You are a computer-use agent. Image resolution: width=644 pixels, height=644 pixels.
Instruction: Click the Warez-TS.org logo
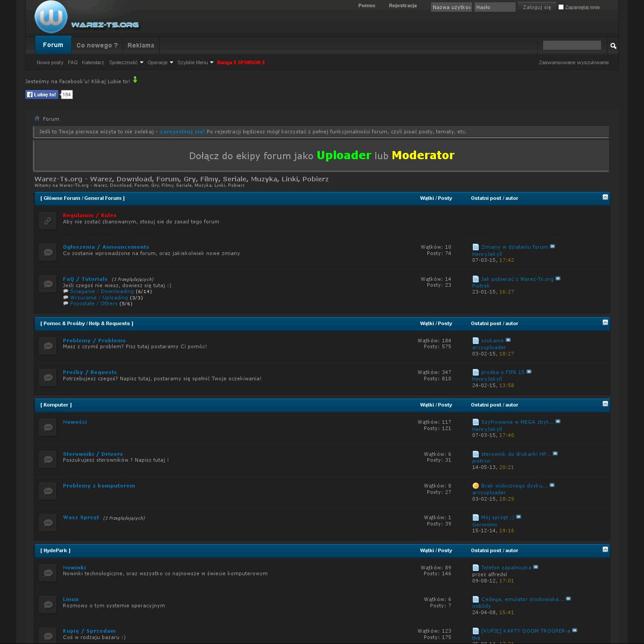click(87, 18)
